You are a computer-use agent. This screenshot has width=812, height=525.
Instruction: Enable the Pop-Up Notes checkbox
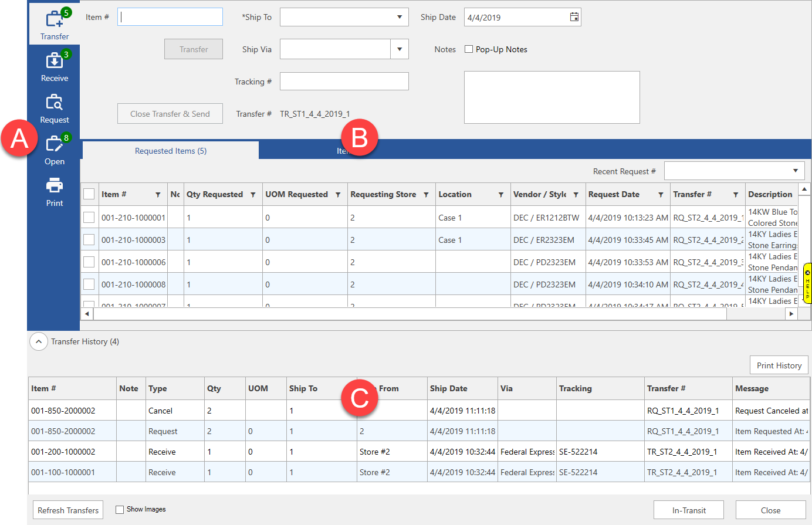tap(469, 49)
